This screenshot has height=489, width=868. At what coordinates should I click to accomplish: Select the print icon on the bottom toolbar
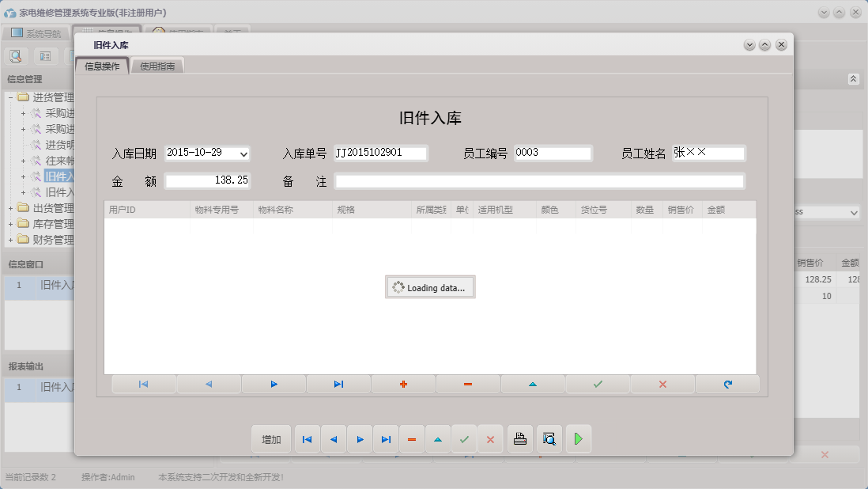pos(519,438)
